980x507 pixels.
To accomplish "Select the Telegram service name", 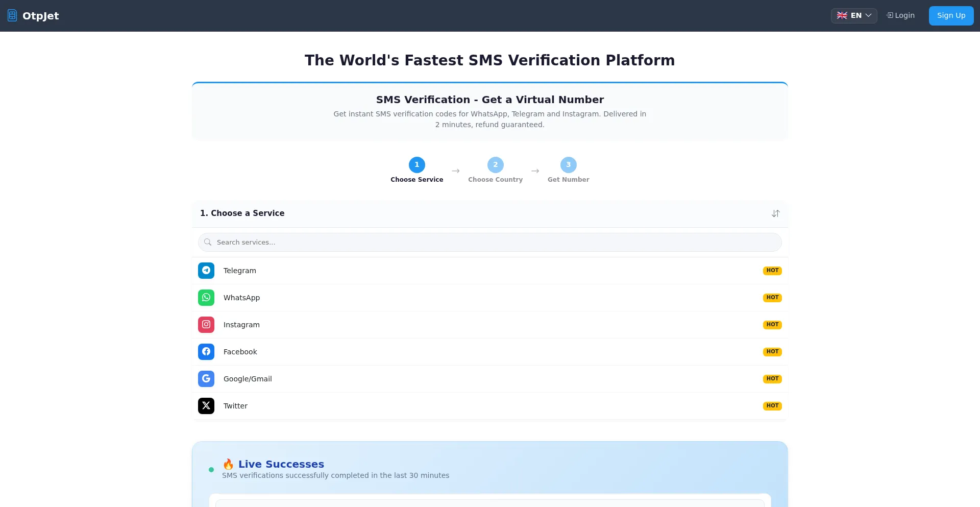I will click(240, 271).
